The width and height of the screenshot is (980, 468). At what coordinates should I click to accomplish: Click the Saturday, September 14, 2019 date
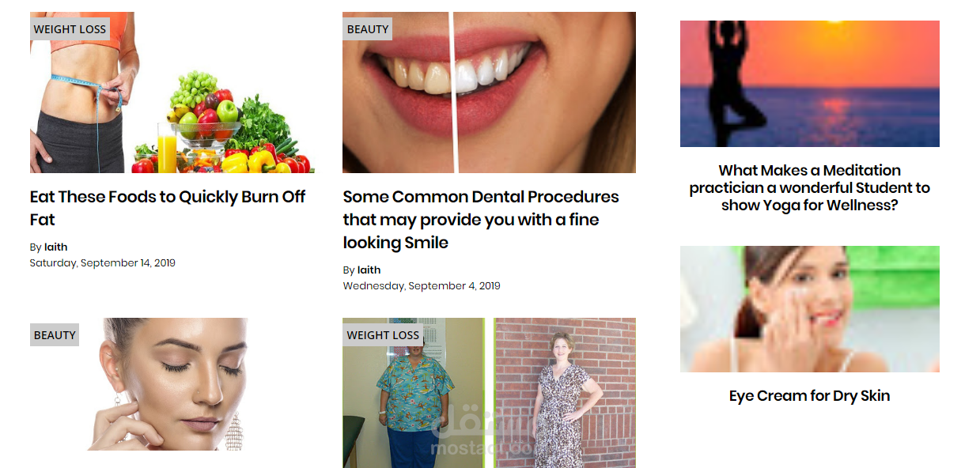[x=102, y=263]
